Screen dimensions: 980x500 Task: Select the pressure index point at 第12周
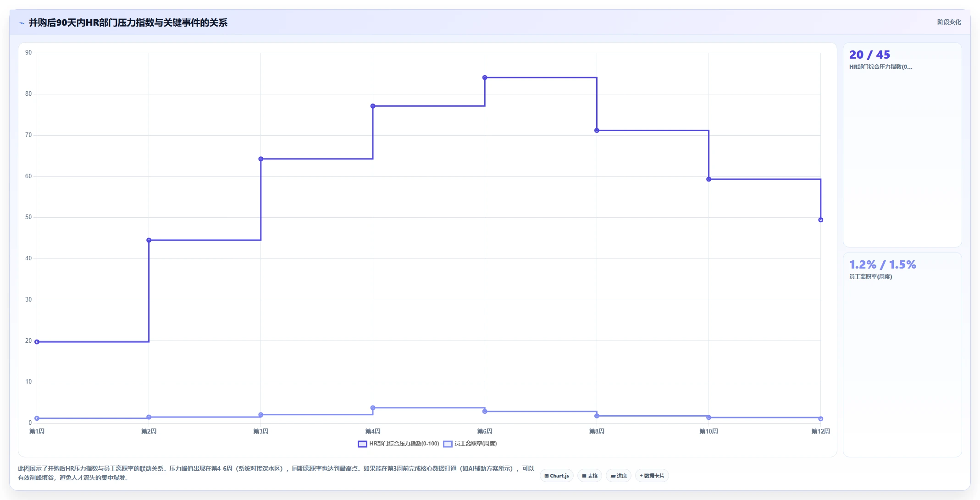click(821, 220)
